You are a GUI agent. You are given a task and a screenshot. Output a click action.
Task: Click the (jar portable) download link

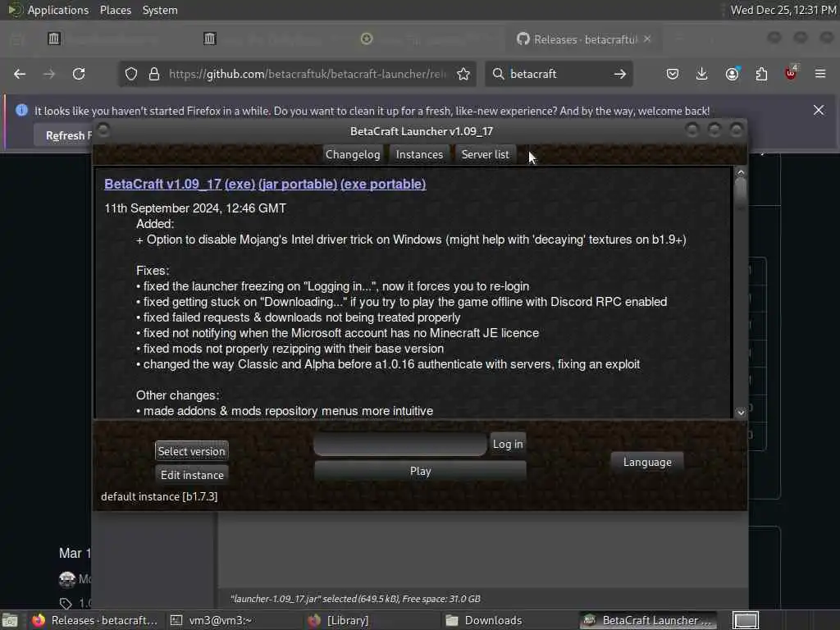point(298,184)
